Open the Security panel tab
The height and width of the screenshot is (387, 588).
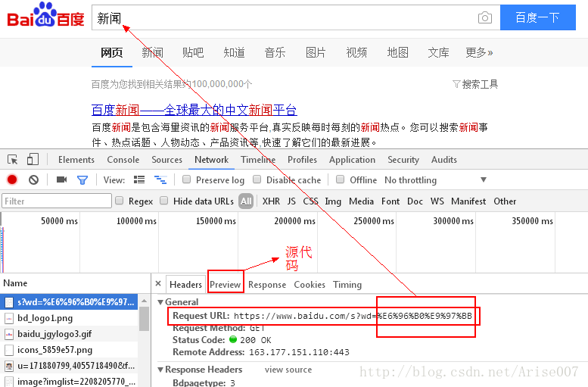[403, 160]
